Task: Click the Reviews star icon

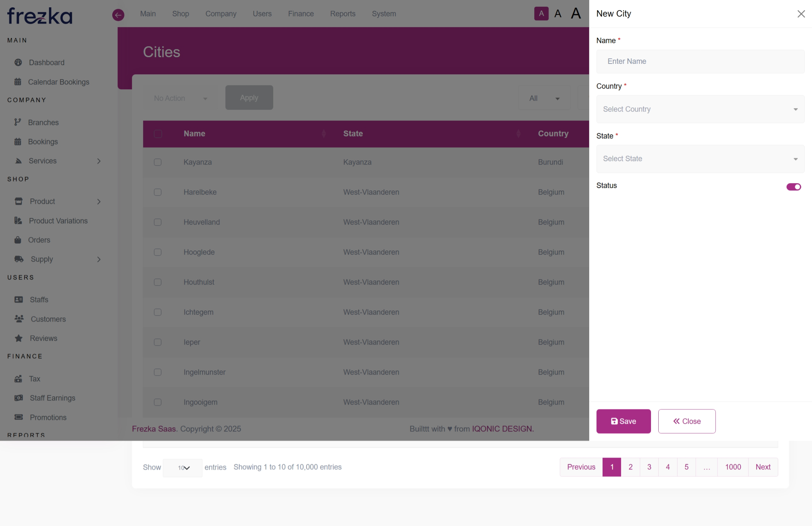Action: (18, 338)
